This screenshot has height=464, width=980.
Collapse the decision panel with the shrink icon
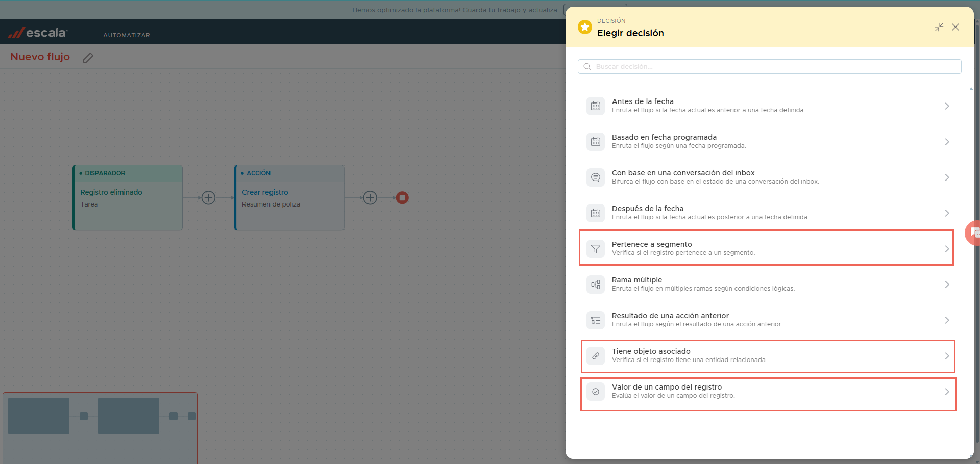pyautogui.click(x=939, y=27)
